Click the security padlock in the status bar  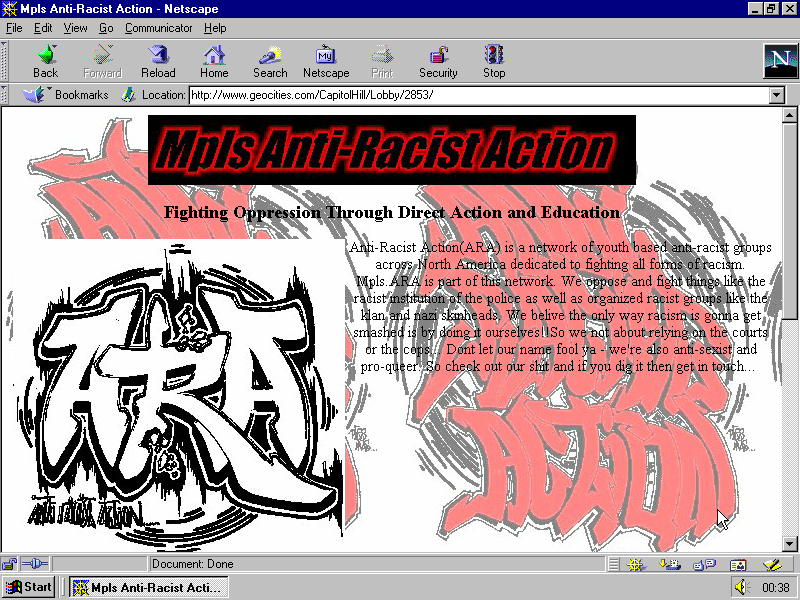[x=10, y=565]
